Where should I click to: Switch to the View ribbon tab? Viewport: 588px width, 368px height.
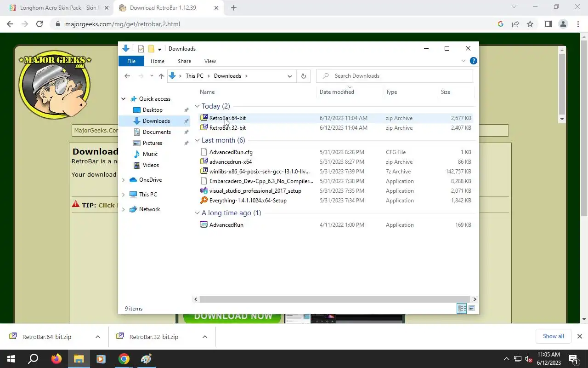click(x=210, y=61)
